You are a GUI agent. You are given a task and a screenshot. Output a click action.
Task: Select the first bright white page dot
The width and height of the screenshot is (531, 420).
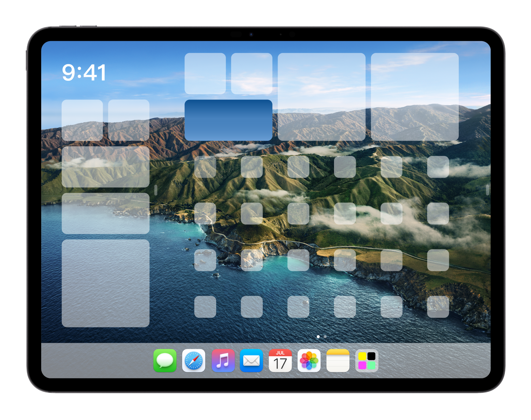318,337
